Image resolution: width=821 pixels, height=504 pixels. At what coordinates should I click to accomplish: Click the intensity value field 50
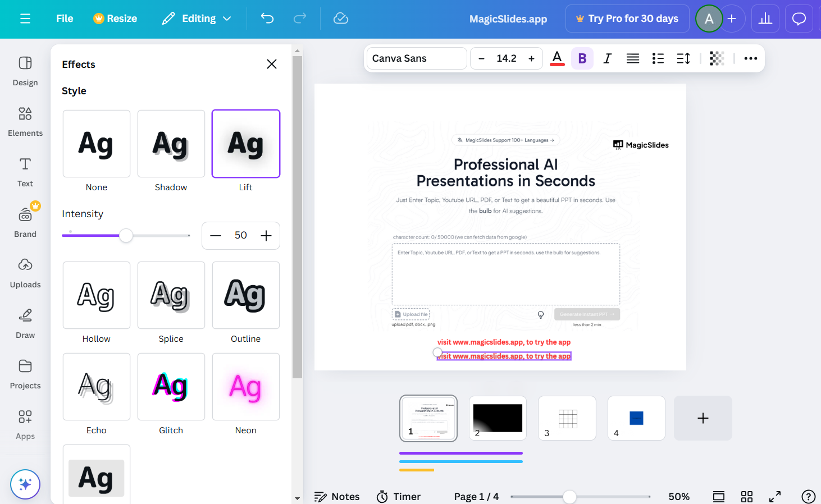pos(241,236)
